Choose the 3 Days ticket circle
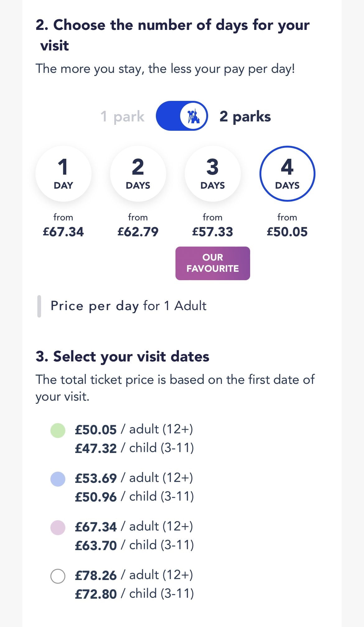This screenshot has width=364, height=627. click(x=212, y=174)
